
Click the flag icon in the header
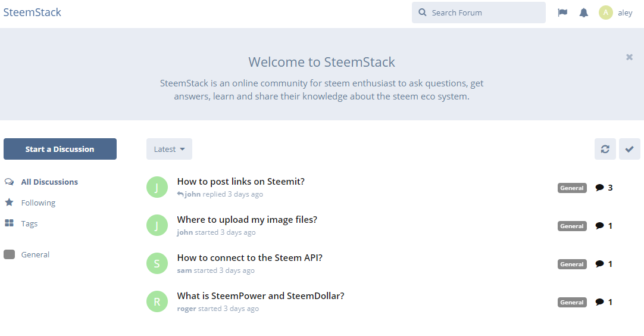(562, 13)
